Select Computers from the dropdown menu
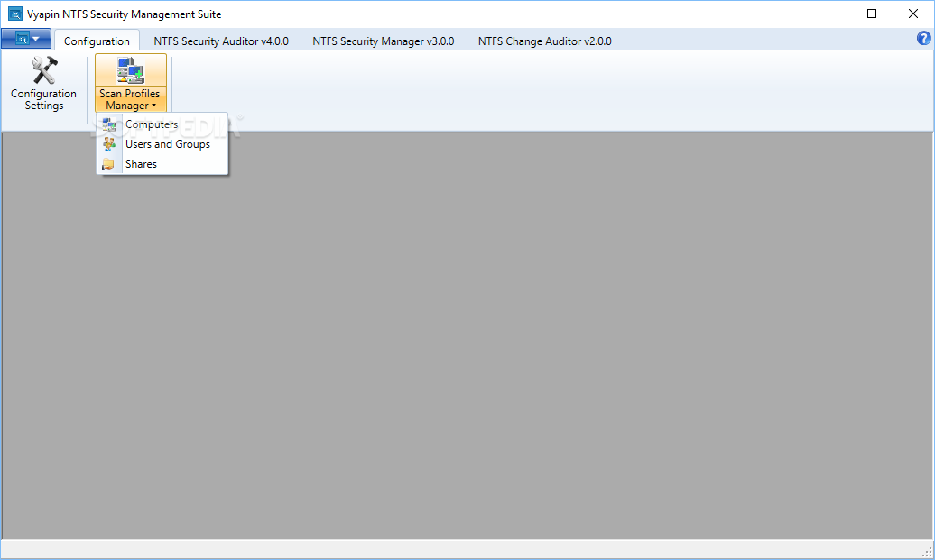Screen dimensions: 935x560 coord(162,124)
